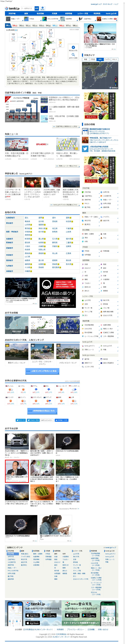Open the 防災情報 navigation menu item
The height and width of the screenshot is (644, 125).
click(40, 14)
